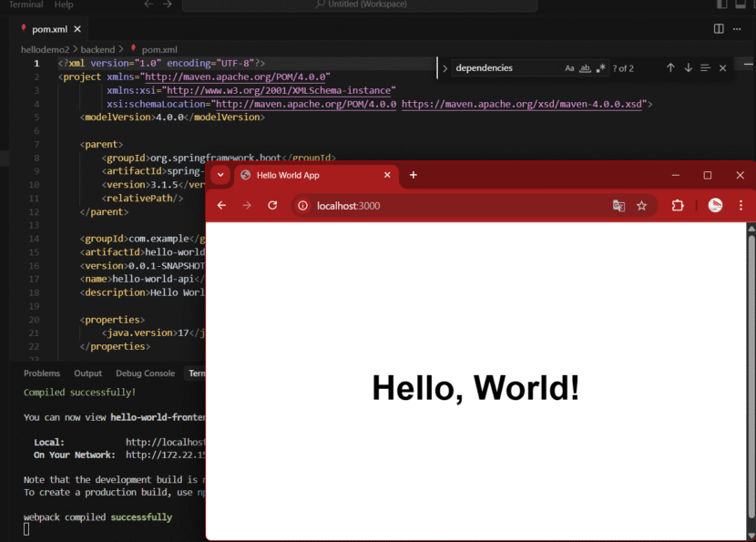
Task: Toggle Find in Selection
Action: [x=705, y=68]
